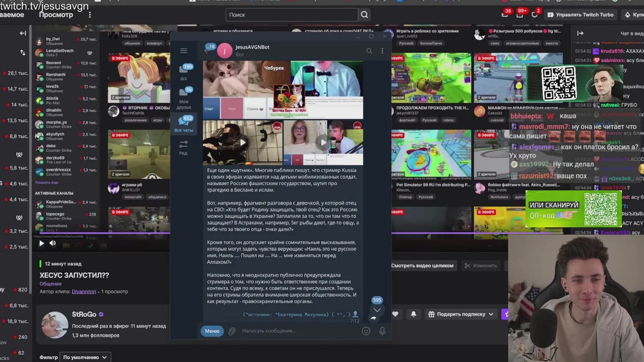Open the emoji picker in message box
The width and height of the screenshot is (644, 362).
coord(366,331)
